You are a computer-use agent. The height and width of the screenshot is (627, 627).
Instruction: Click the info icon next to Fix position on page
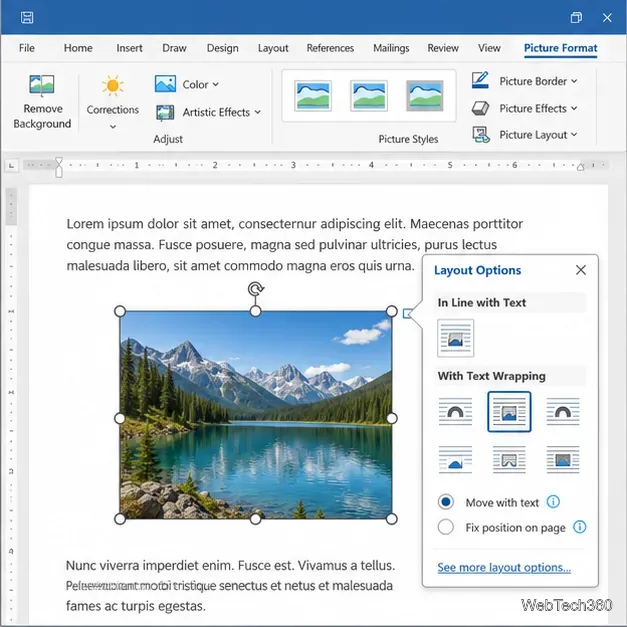point(579,527)
